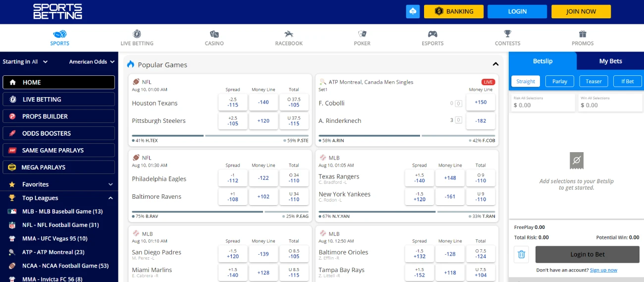Click the Win All Selections amount field
644x282 pixels.
coord(609,102)
